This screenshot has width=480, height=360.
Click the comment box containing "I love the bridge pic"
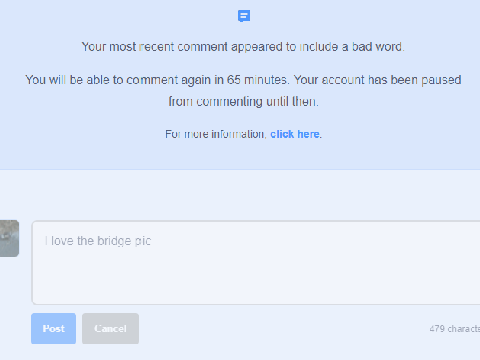pos(256,263)
